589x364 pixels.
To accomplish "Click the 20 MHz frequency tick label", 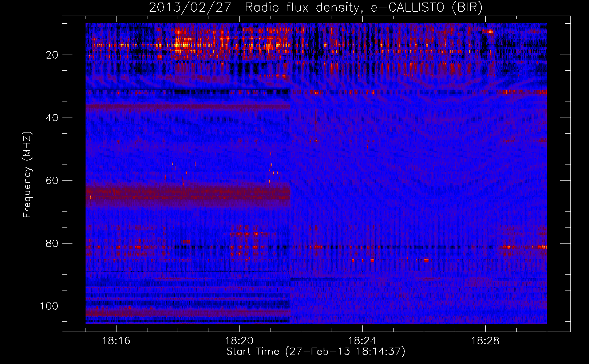I will tap(52, 55).
